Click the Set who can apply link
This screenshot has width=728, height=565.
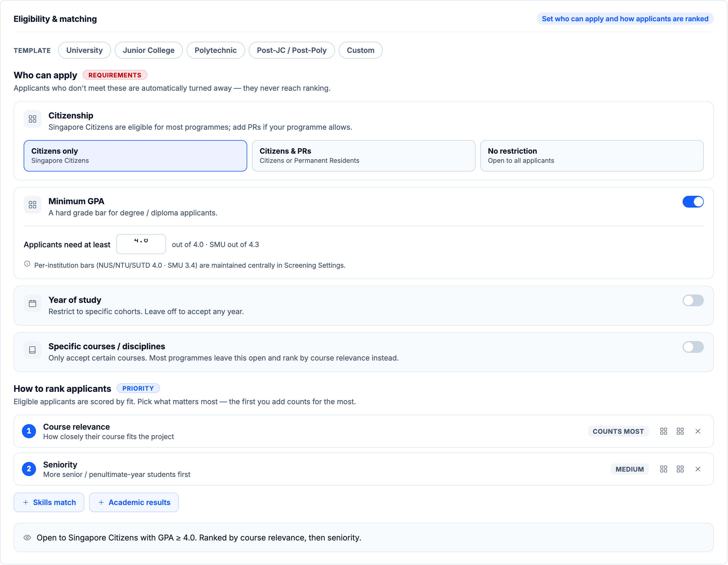625,19
